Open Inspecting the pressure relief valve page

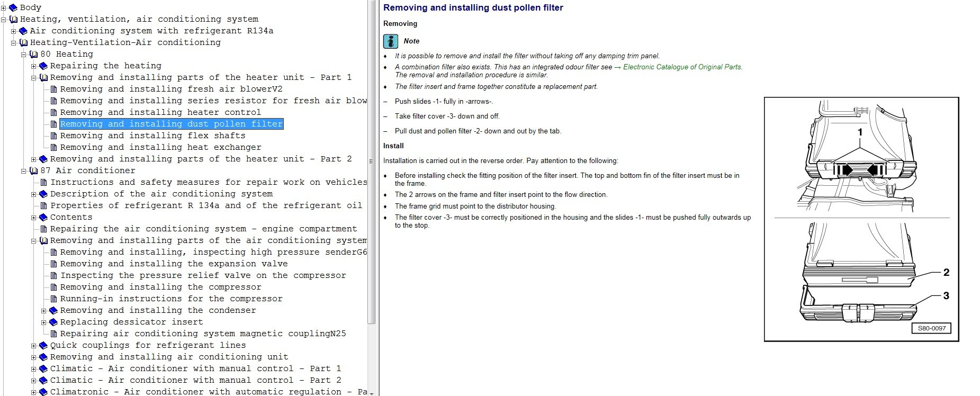pos(203,276)
